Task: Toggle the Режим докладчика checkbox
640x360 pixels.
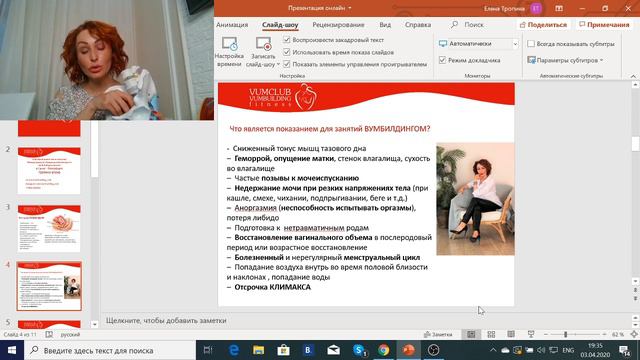Action: [442, 60]
